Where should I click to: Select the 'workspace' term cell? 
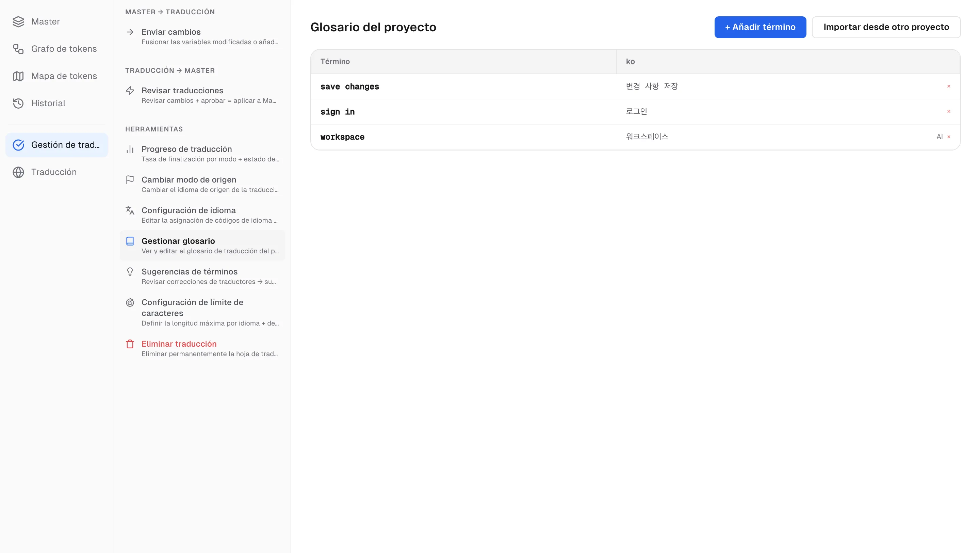point(463,137)
